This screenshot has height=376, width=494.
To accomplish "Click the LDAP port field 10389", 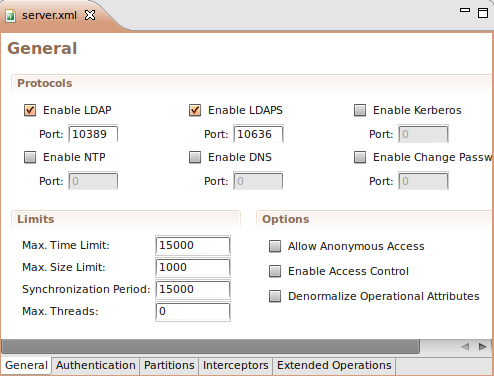I will tap(93, 134).
